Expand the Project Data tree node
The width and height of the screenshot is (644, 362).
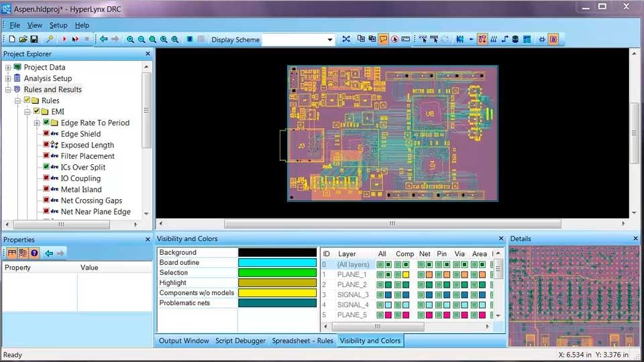pos(8,67)
